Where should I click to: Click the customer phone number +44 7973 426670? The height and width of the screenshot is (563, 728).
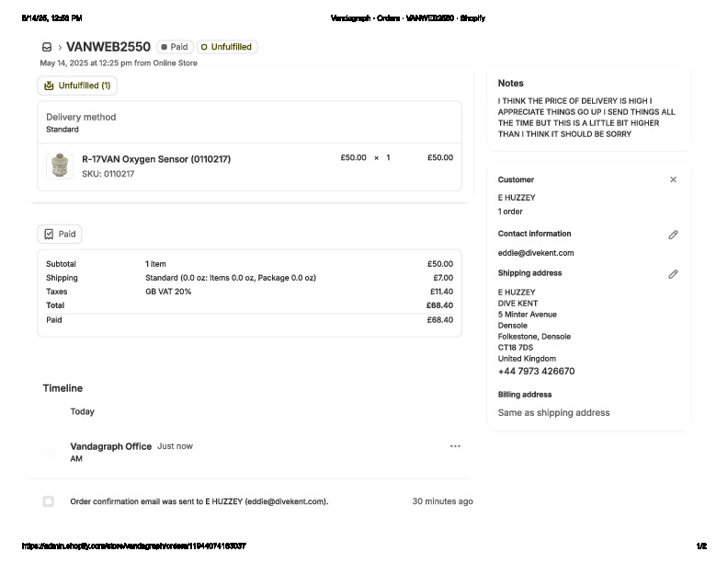coord(536,372)
